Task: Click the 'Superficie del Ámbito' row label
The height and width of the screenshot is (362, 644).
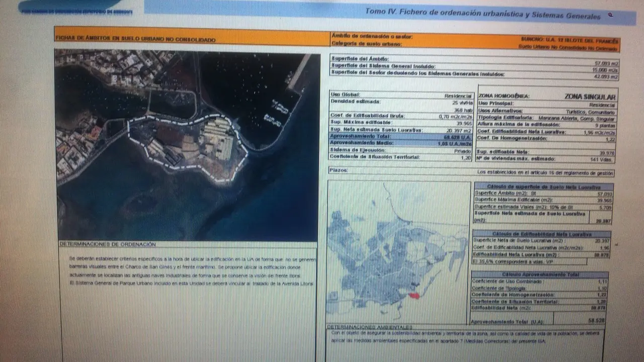Action: 360,58
